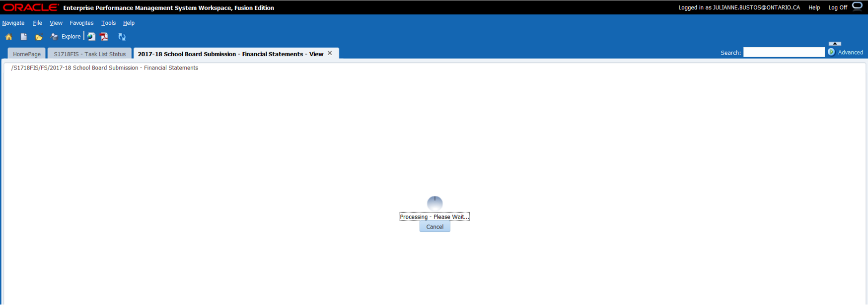Click the New Document icon
The image size is (868, 306).
(x=23, y=37)
